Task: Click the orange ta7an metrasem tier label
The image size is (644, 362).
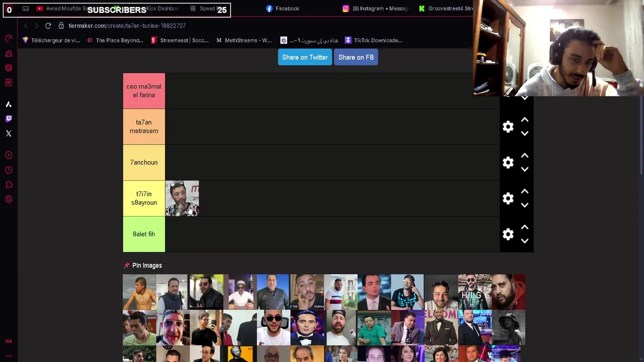Action: click(x=144, y=127)
